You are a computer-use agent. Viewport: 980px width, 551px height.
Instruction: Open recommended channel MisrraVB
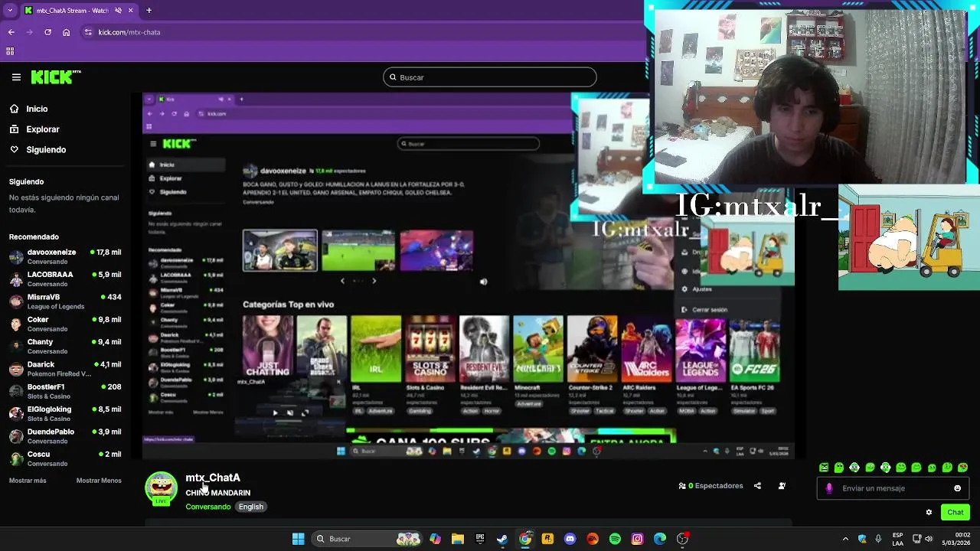(65, 302)
